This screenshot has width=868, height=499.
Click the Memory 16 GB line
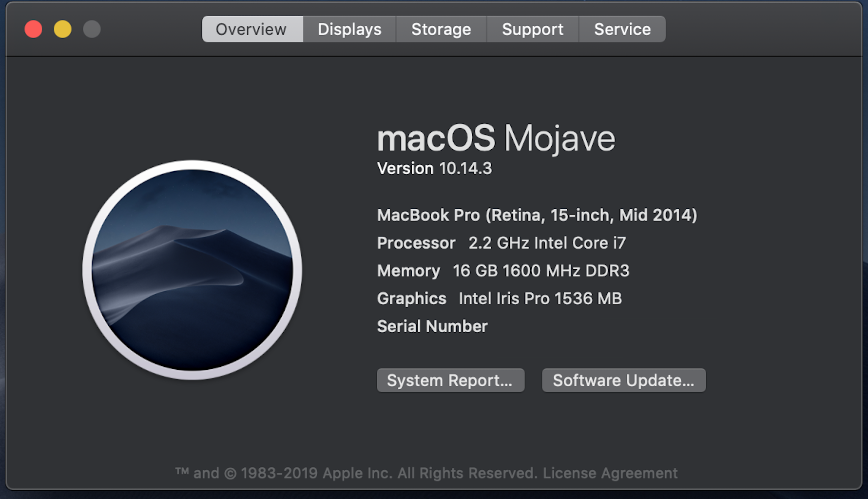503,271
